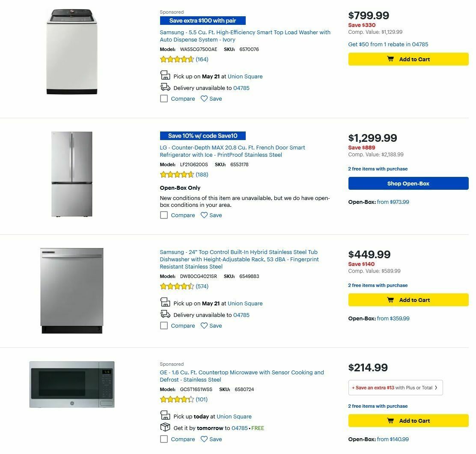Click the package icon next to Get it tomorrow
The image size is (476, 454).
point(165,427)
